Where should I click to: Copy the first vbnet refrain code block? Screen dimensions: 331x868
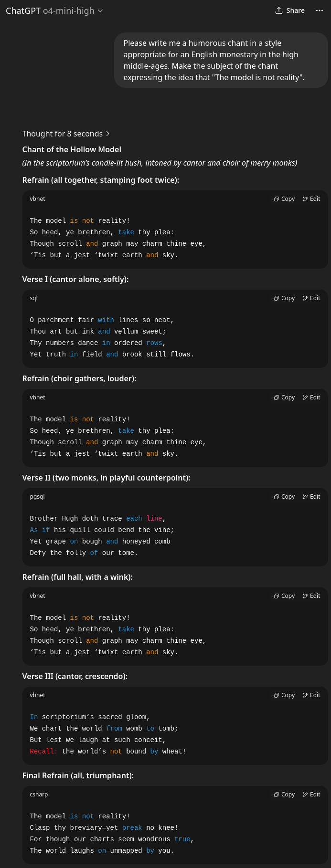pos(284,199)
